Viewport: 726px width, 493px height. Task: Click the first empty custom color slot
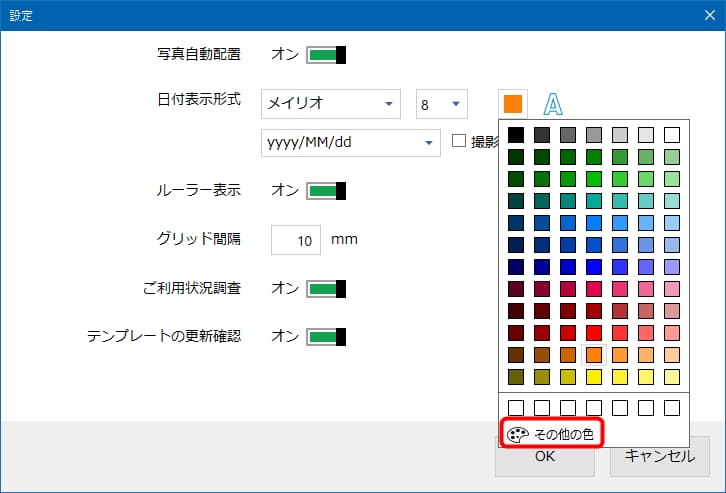(516, 408)
